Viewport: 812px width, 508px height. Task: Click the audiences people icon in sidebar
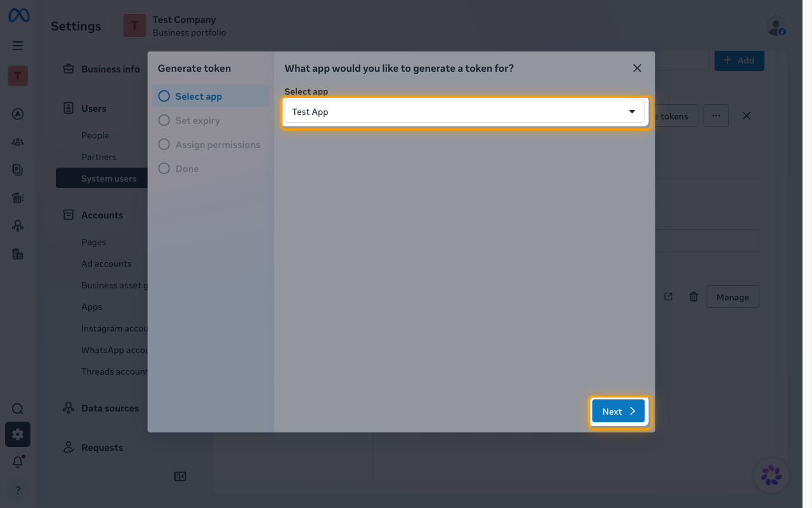18,142
